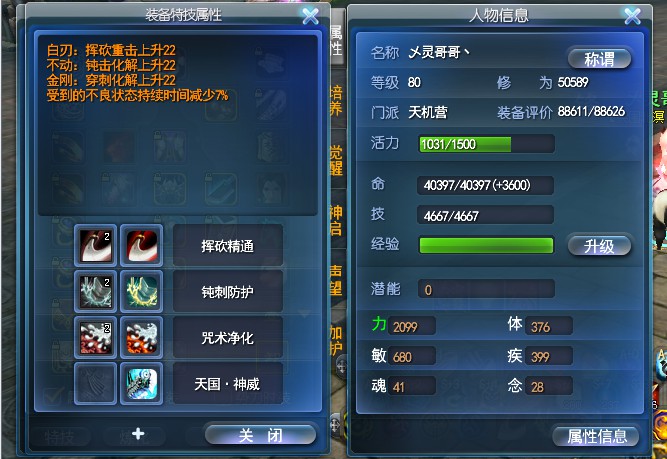667x459 pixels.
Task: Click the 关闭 button in skills panel
Action: click(x=261, y=435)
